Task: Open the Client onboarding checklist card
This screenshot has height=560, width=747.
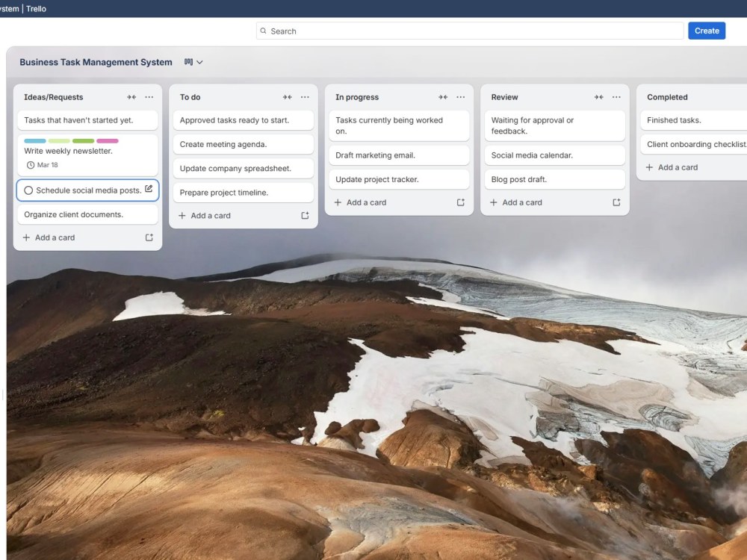Action: click(694, 144)
